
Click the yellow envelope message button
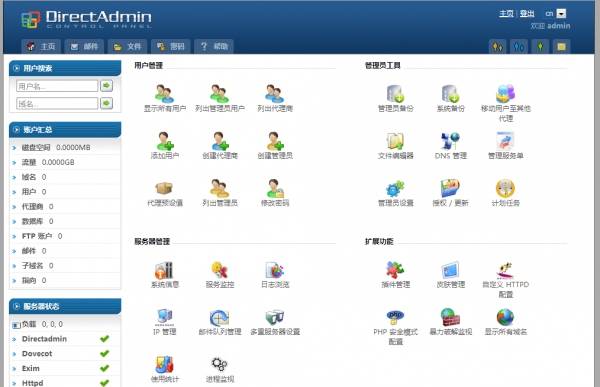tap(561, 47)
